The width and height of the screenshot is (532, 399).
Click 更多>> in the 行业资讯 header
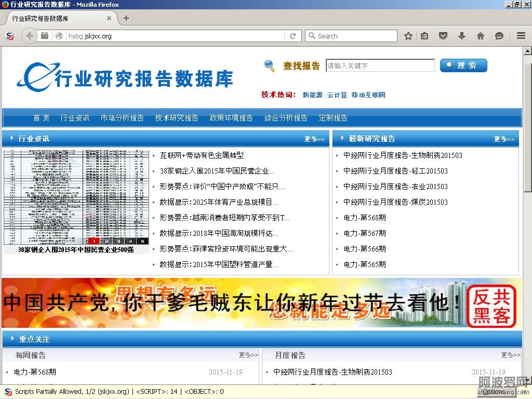click(314, 139)
